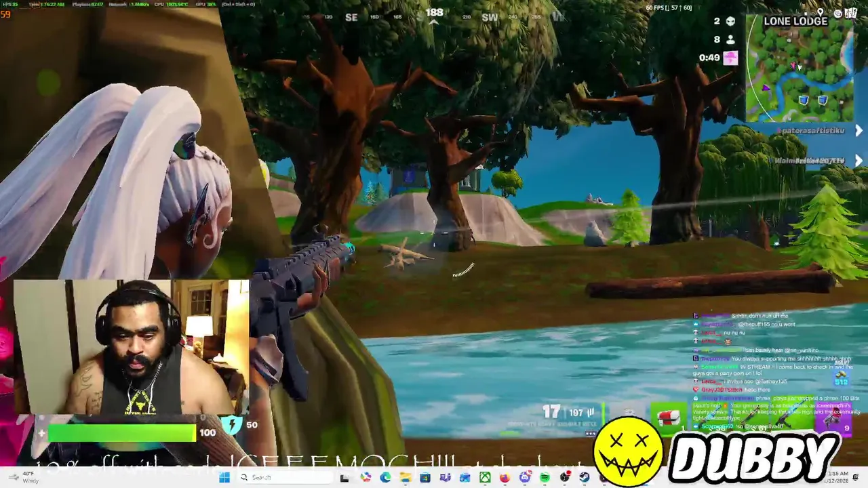Open the Copilot taskbar icon
Screen dimensions: 868x488
tap(366, 478)
